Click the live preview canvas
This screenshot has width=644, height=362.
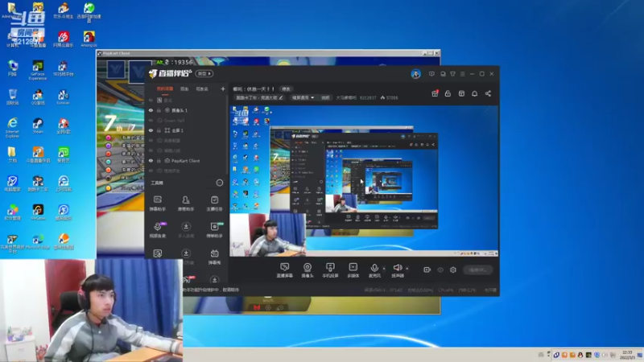point(364,181)
